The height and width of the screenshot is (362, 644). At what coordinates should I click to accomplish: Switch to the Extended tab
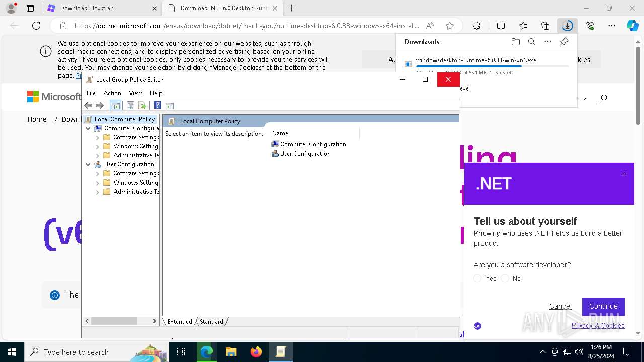pyautogui.click(x=180, y=322)
